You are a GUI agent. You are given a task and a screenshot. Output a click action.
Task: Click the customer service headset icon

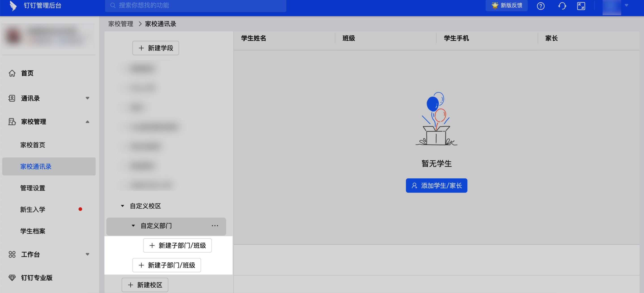coord(562,6)
